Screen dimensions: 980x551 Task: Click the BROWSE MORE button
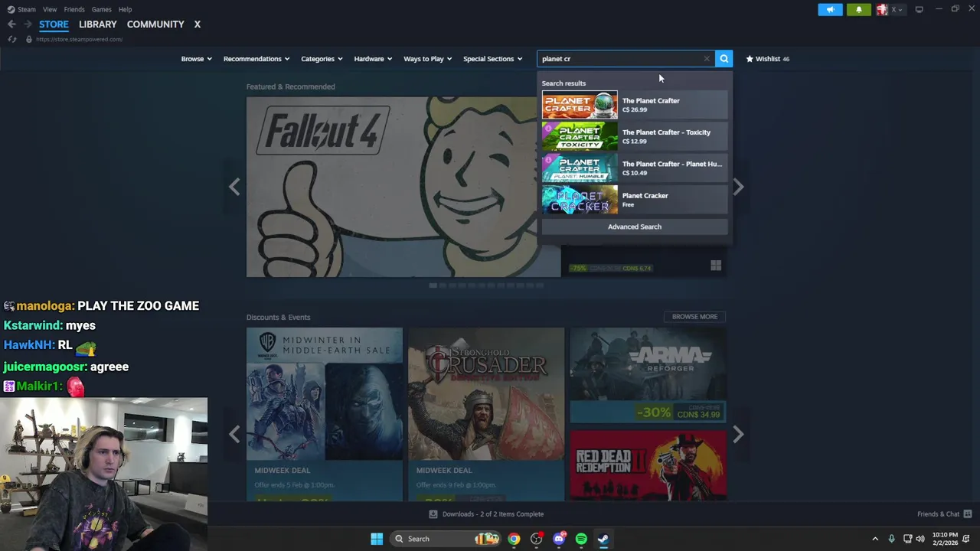[x=694, y=317]
